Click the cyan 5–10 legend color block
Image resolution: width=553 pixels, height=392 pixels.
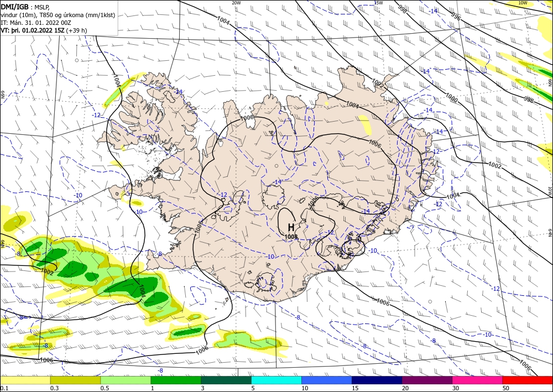[x=276, y=380]
